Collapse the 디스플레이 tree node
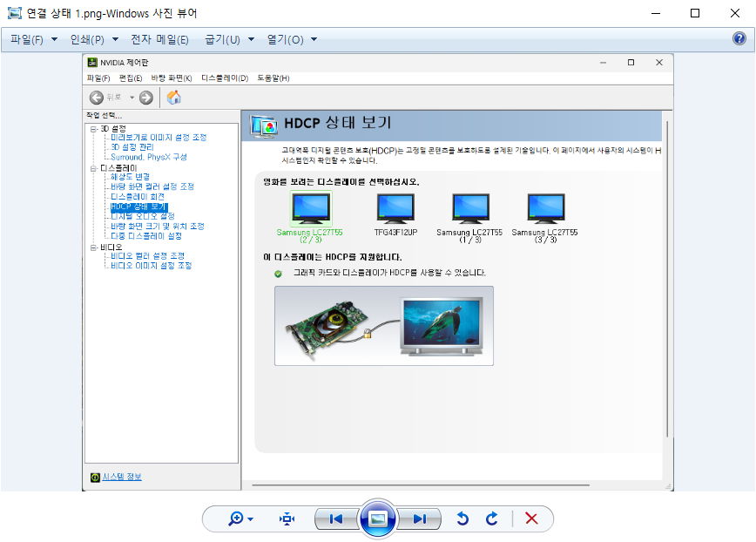 [93, 168]
